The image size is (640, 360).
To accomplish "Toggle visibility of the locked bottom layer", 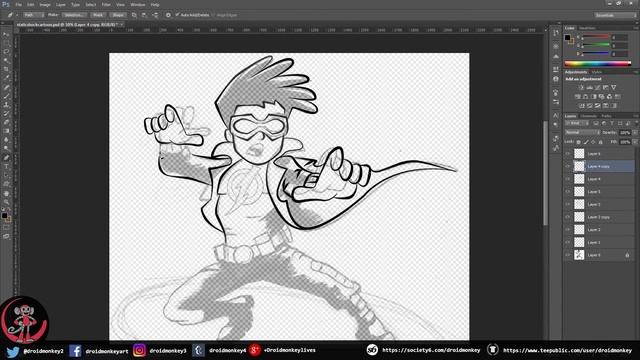I will pos(567,255).
